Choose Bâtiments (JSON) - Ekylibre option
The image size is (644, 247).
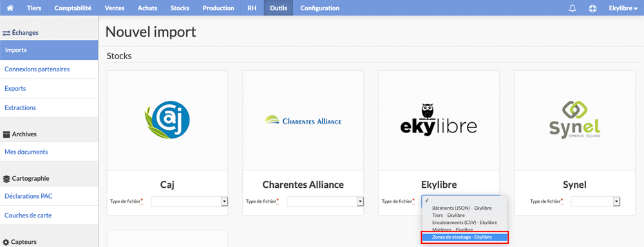(462, 208)
